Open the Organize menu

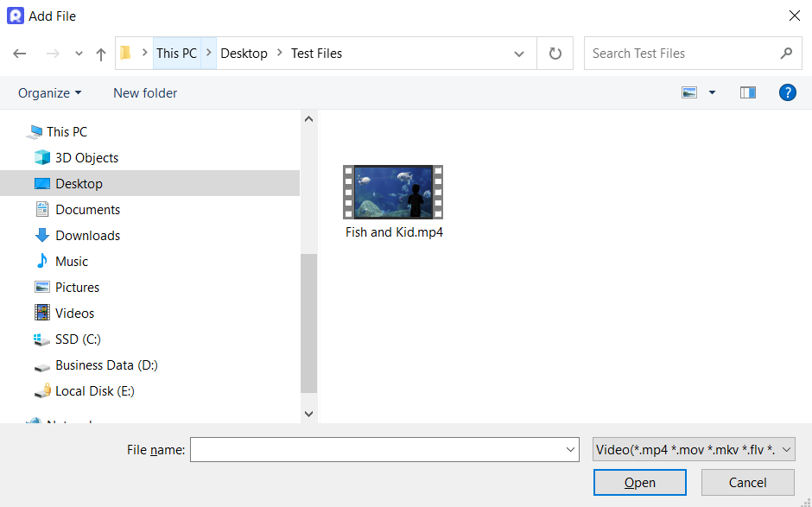pos(49,92)
